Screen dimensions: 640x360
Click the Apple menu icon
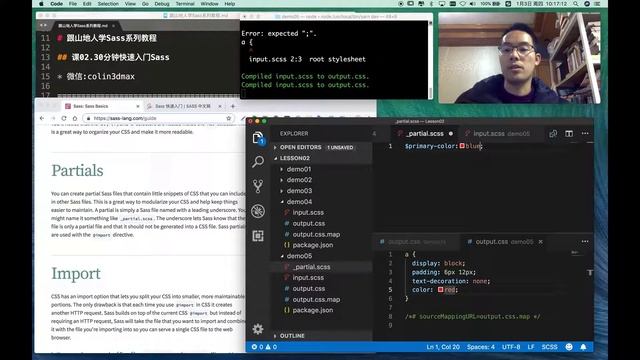pos(41,4)
